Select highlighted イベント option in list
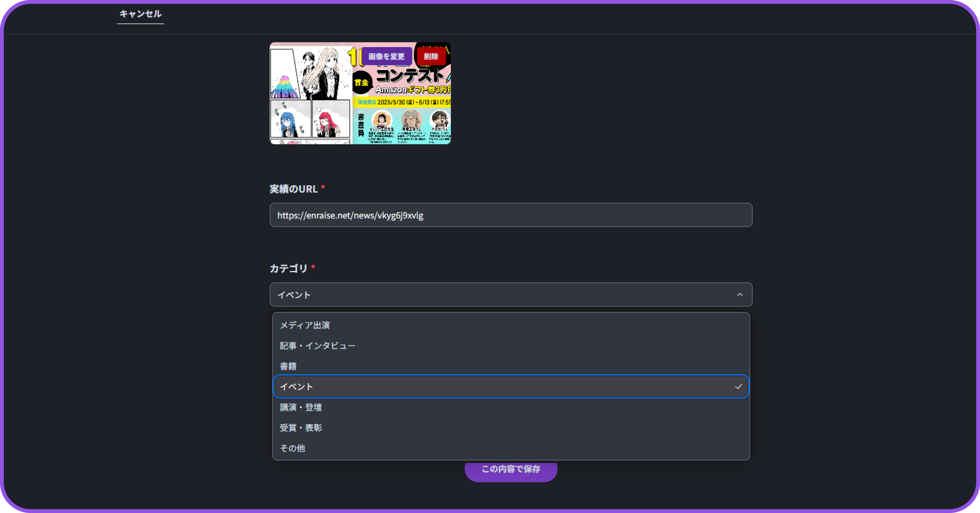 tap(297, 387)
